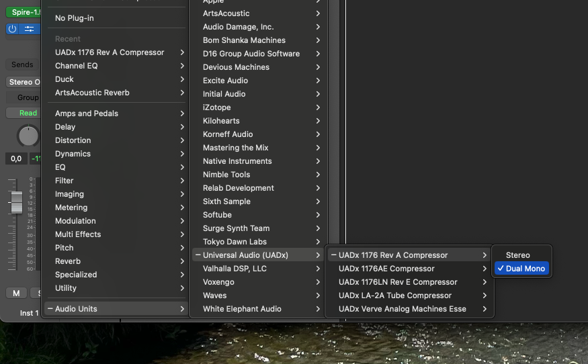Open Native Instruments submenu
This screenshot has height=364, width=588.
pyautogui.click(x=258, y=161)
